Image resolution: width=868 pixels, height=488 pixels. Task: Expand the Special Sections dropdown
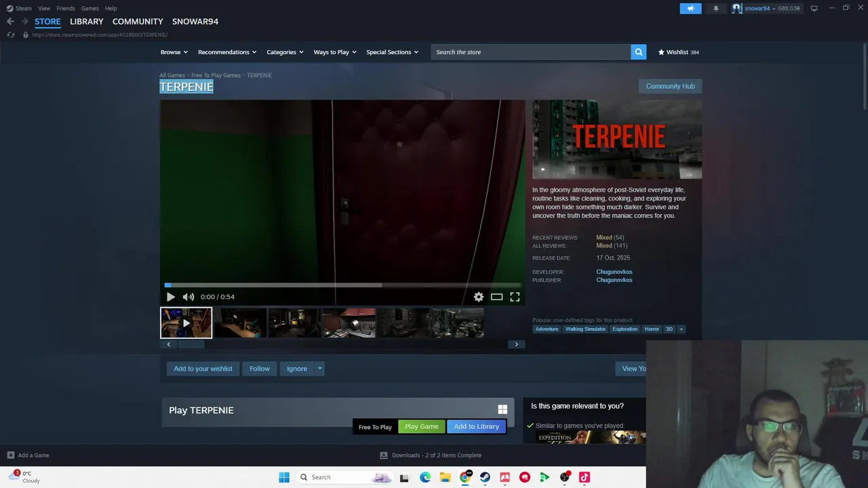tap(393, 52)
